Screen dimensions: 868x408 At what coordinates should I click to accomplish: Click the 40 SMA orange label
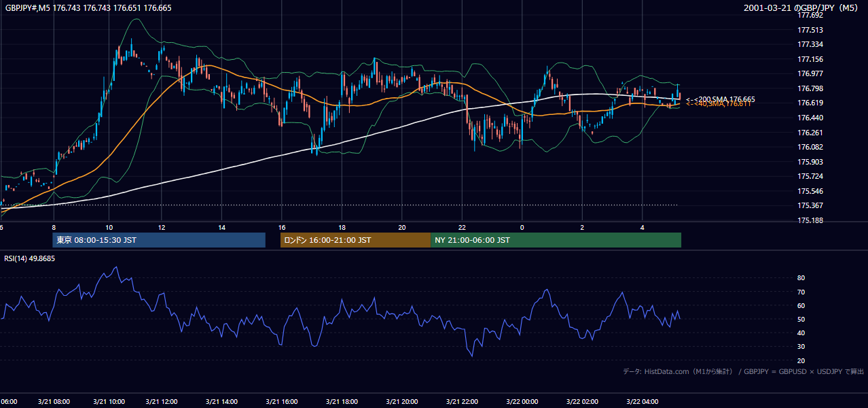719,104
